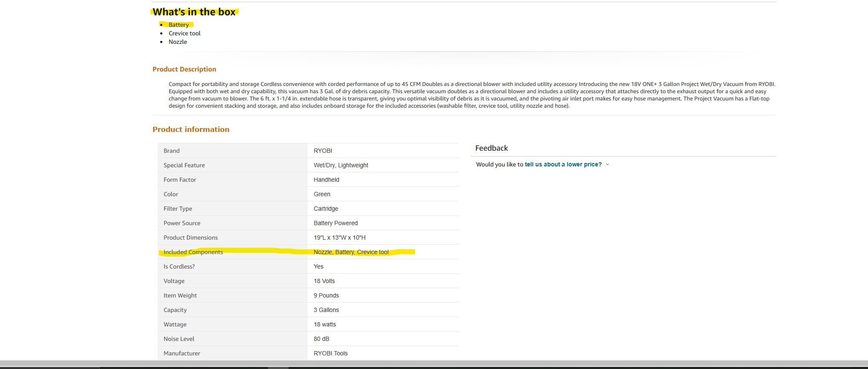Click the "Special Feature" row label
868x369 pixels.
click(184, 165)
